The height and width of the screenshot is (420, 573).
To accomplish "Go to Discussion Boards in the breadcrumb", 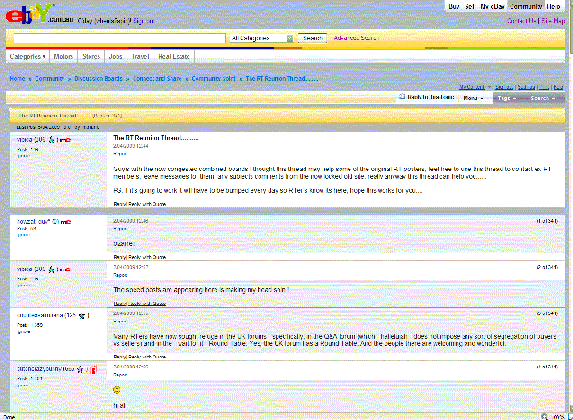I will [x=98, y=79].
